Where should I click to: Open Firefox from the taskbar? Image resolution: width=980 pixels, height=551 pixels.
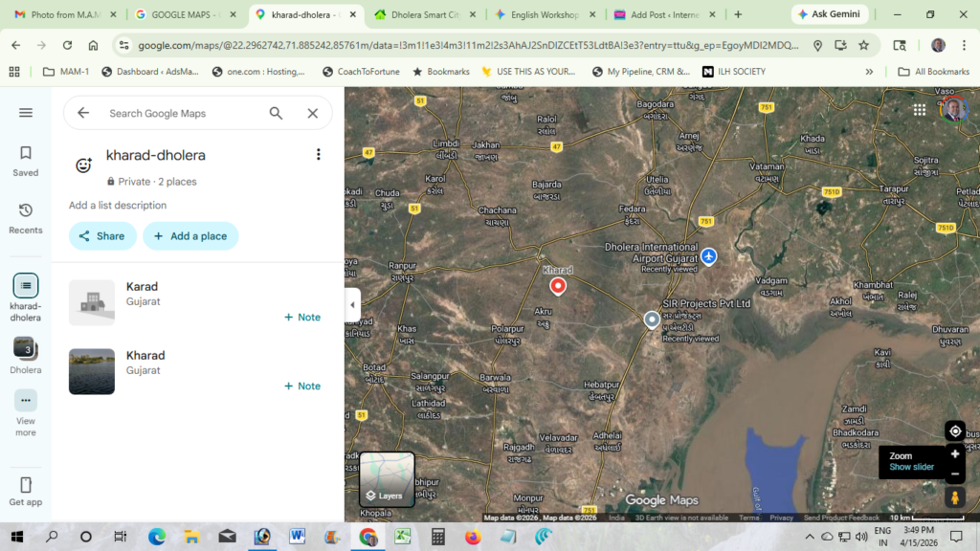coord(473,537)
